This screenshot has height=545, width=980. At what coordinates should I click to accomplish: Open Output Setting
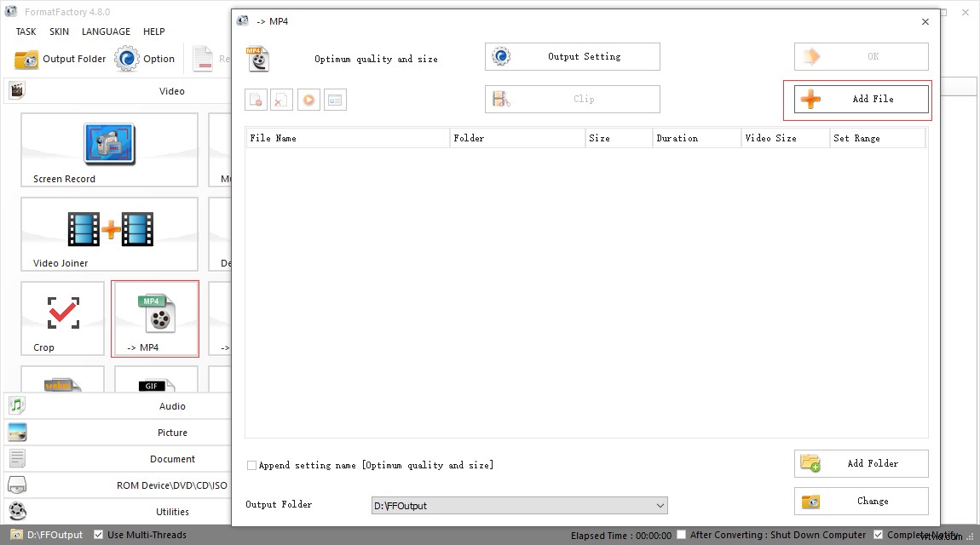point(571,56)
